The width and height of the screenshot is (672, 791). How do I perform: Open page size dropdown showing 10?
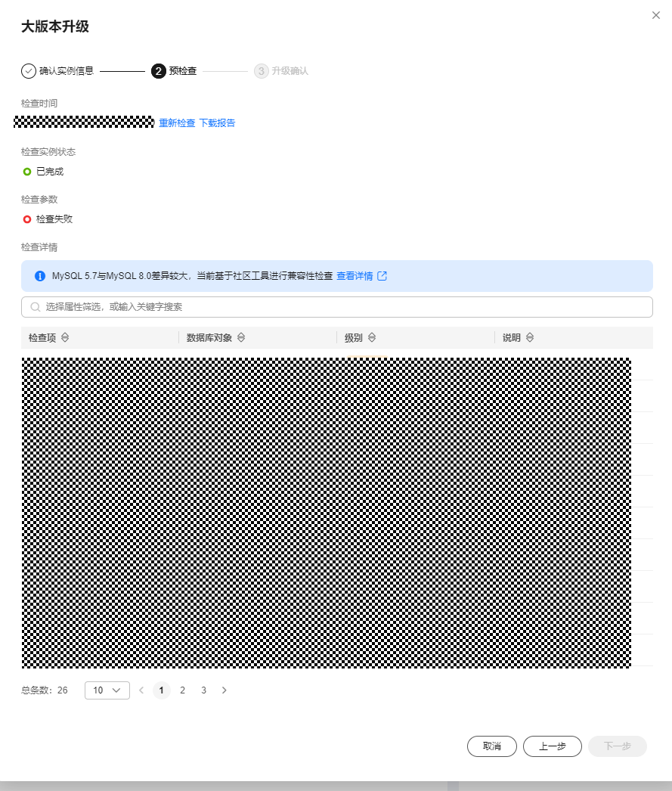[x=107, y=690]
